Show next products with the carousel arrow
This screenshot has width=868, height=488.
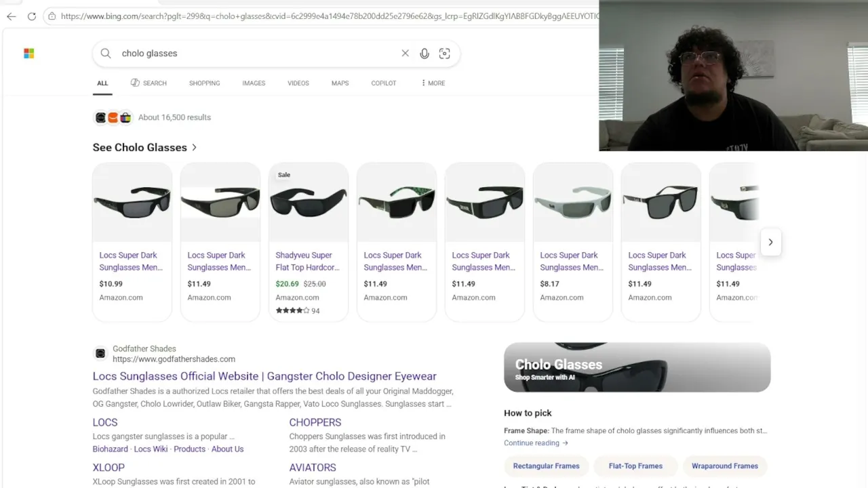point(770,242)
